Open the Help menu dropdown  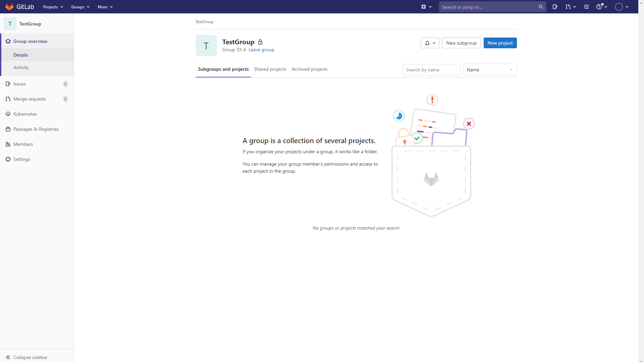pyautogui.click(x=601, y=7)
